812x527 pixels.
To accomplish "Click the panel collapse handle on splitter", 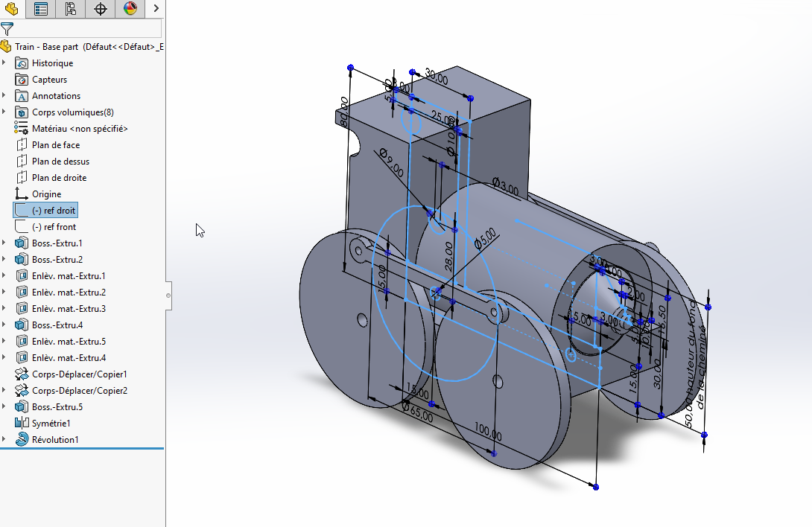I will [168, 296].
